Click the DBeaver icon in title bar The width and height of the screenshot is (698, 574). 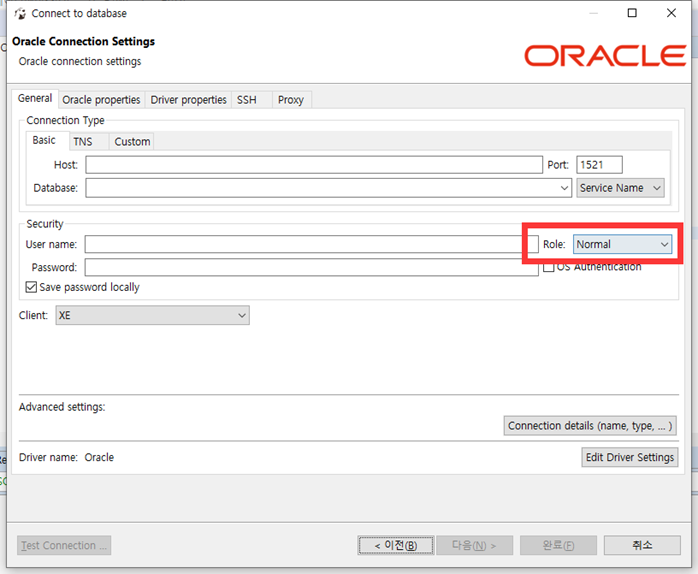point(20,14)
